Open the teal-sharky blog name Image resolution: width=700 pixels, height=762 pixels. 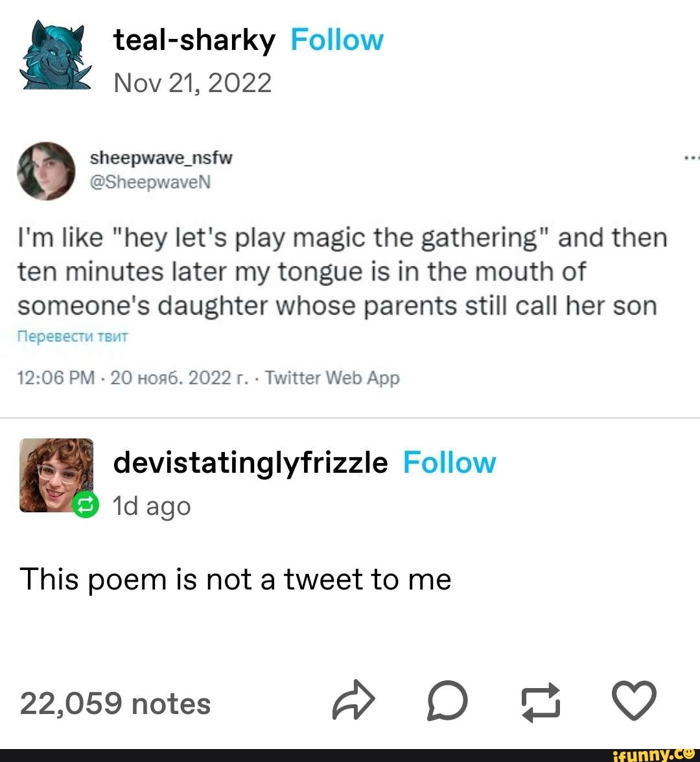194,40
